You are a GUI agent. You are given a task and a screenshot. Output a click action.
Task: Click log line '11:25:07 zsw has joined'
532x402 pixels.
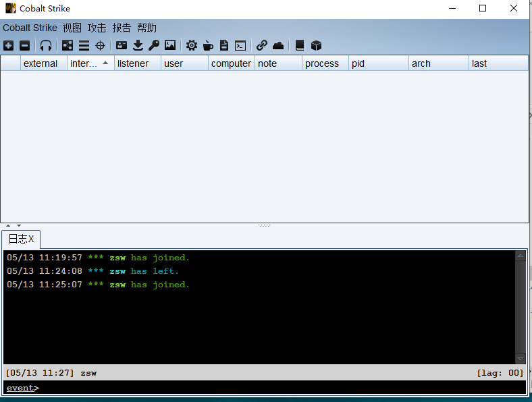[98, 285]
